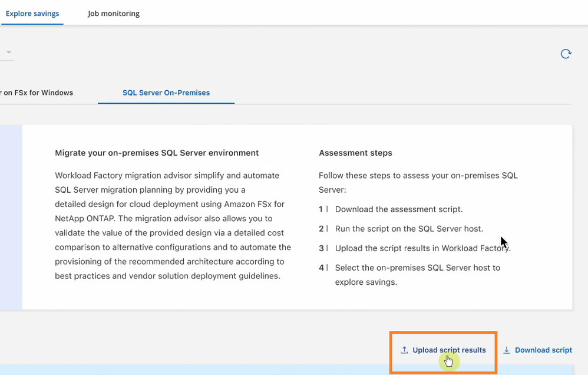The image size is (588, 375).
Task: Click the Assessment steps heading
Action: (x=355, y=153)
